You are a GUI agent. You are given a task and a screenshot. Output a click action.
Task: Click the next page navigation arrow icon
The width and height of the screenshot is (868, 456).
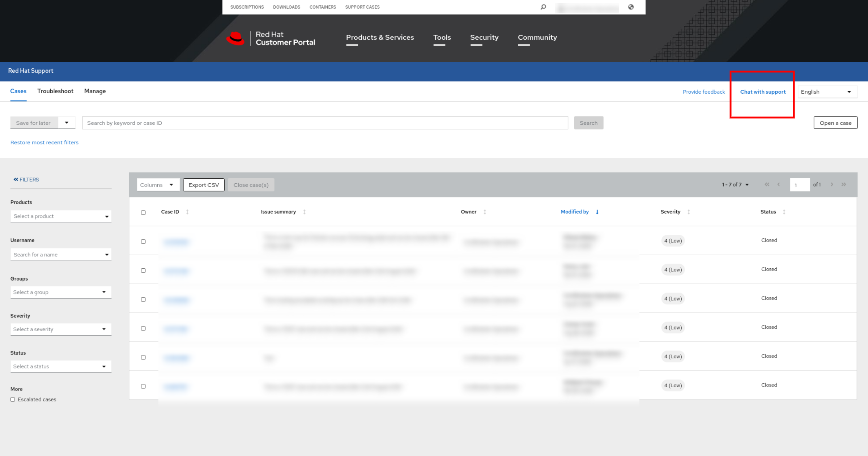click(832, 184)
